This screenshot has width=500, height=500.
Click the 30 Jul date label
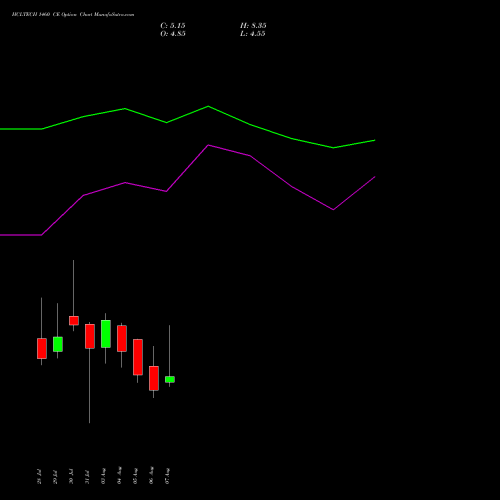[71, 477]
